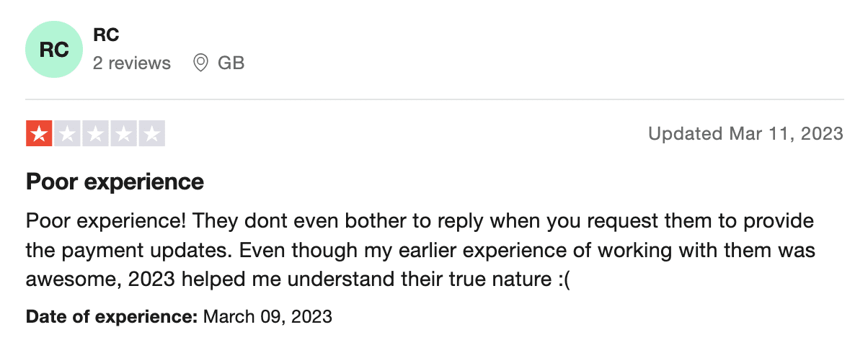868x340 pixels.
Task: Open the Poor experience review title
Action: tap(115, 182)
